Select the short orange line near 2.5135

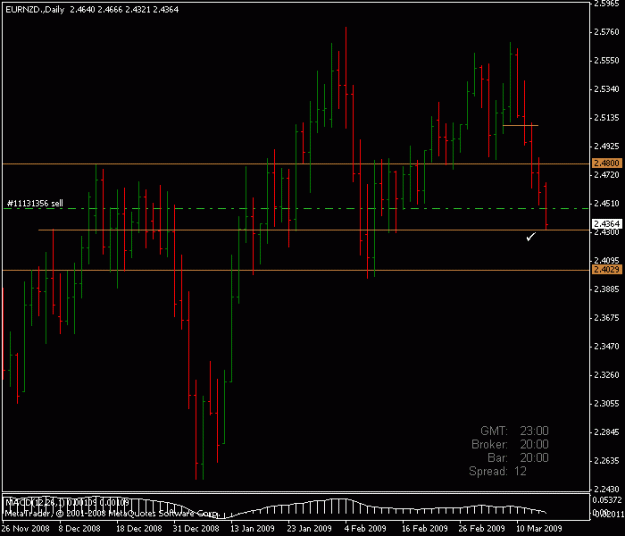click(x=521, y=126)
